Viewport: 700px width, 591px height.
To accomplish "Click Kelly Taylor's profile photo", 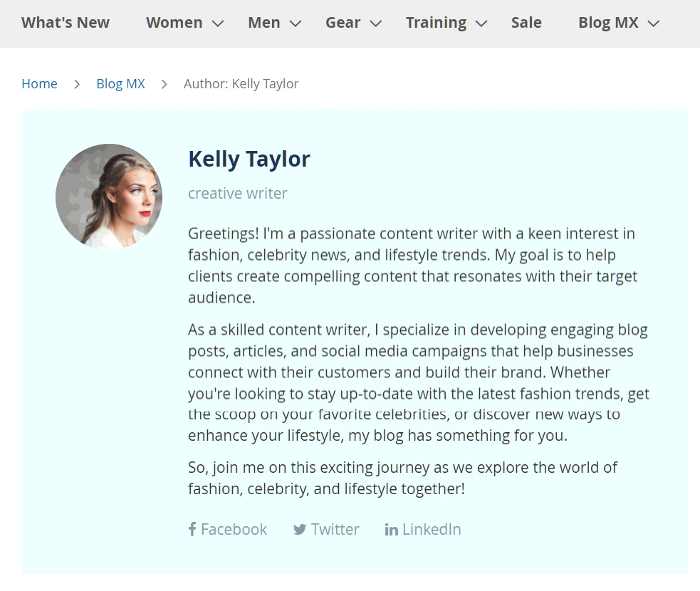I will pyautogui.click(x=109, y=197).
